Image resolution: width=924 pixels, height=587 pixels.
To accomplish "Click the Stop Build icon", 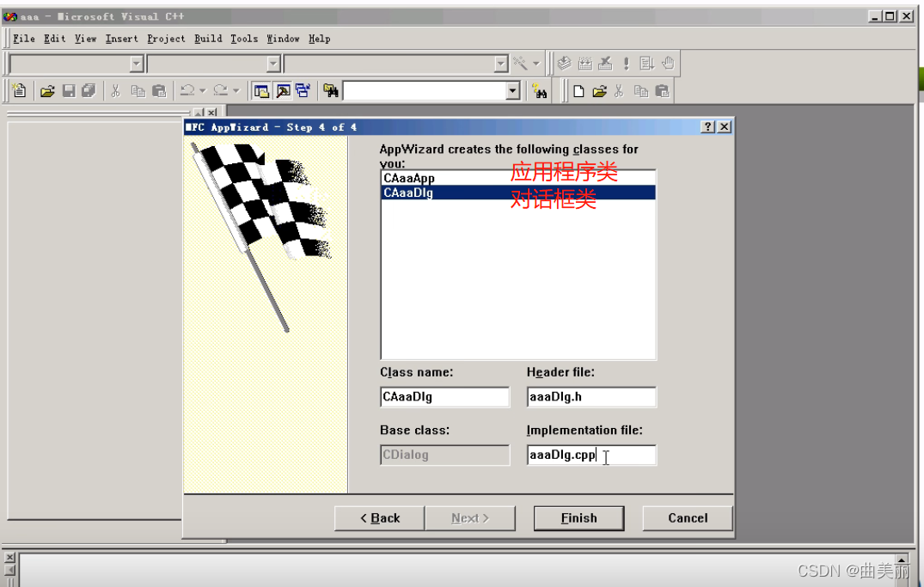I will coord(605,63).
